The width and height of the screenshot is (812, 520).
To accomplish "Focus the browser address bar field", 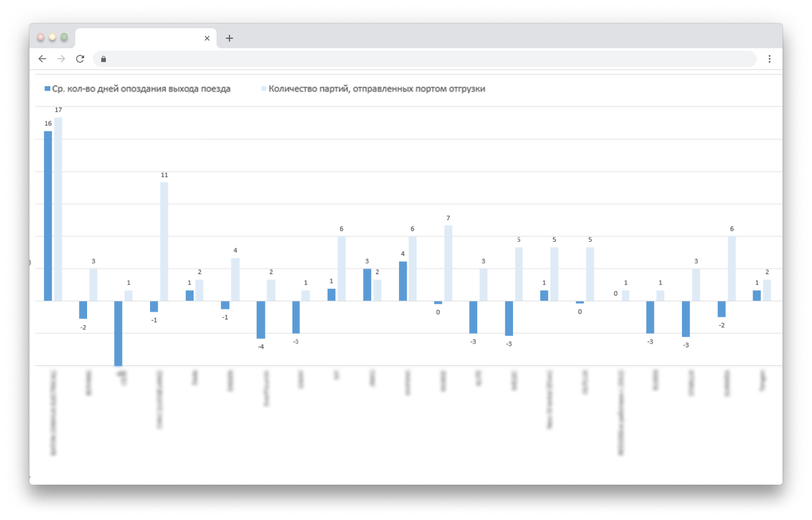I will pos(425,59).
